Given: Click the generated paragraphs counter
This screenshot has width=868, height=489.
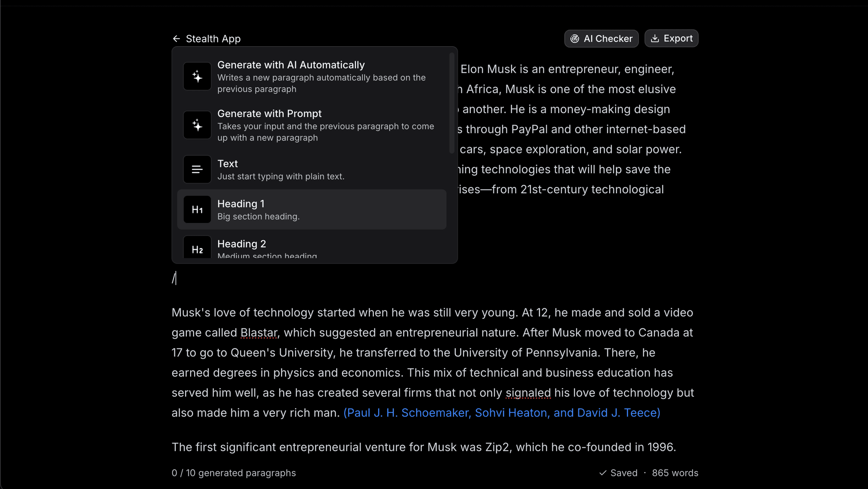Looking at the screenshot, I should click(234, 473).
